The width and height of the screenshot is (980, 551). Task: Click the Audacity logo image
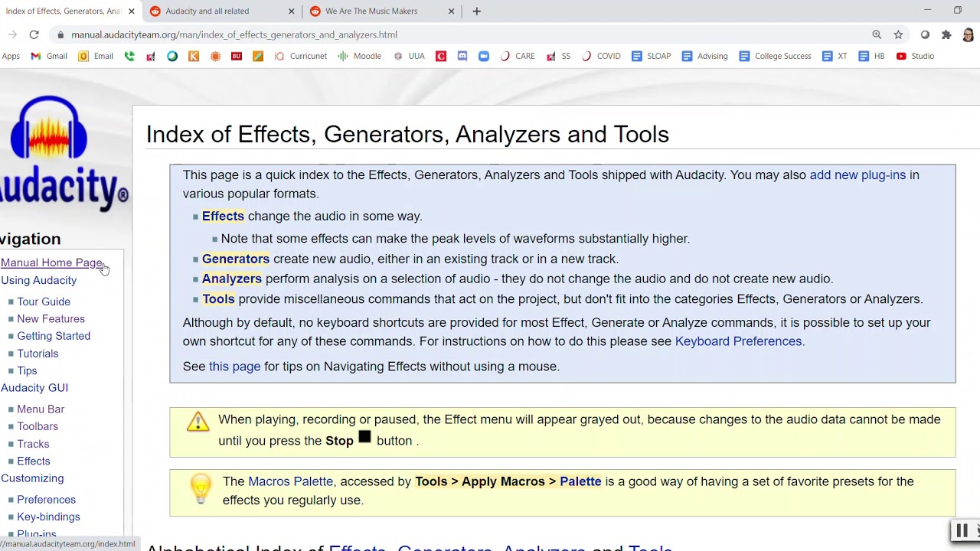[64, 152]
